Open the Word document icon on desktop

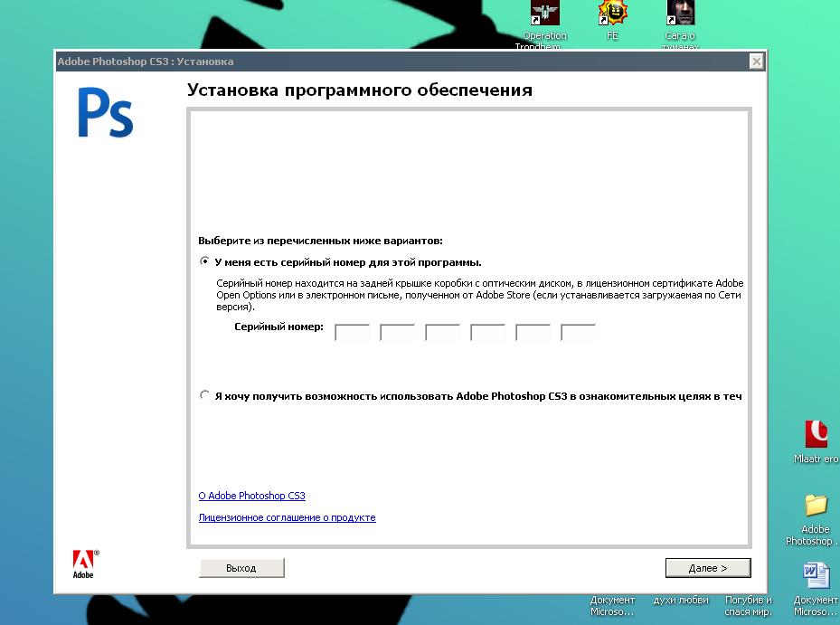(816, 575)
